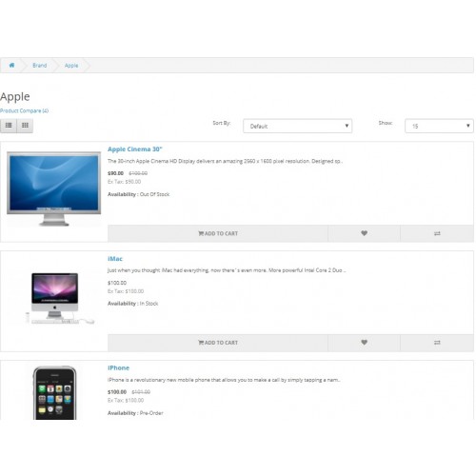This screenshot has width=476, height=476.
Task: Open the Product Compare link
Action: point(24,110)
